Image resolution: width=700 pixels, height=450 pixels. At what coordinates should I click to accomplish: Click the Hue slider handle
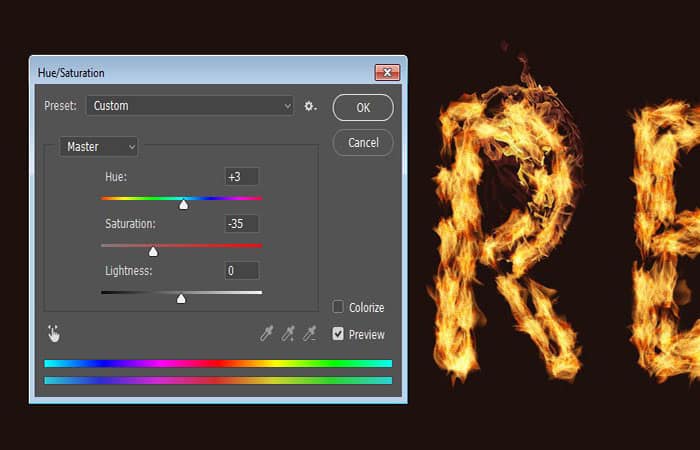(183, 205)
